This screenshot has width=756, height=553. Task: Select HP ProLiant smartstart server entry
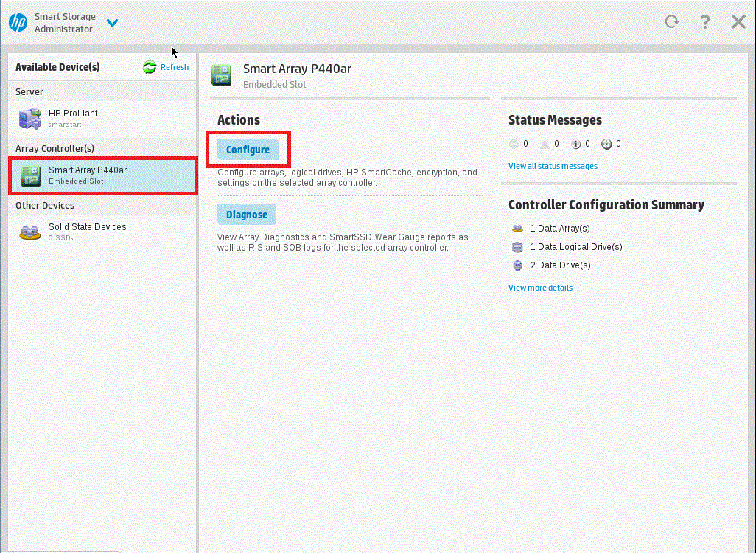pyautogui.click(x=102, y=119)
